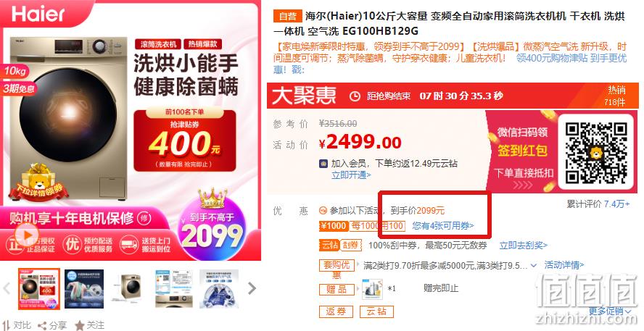Expand the 套购优惠 details chevron

point(533,265)
